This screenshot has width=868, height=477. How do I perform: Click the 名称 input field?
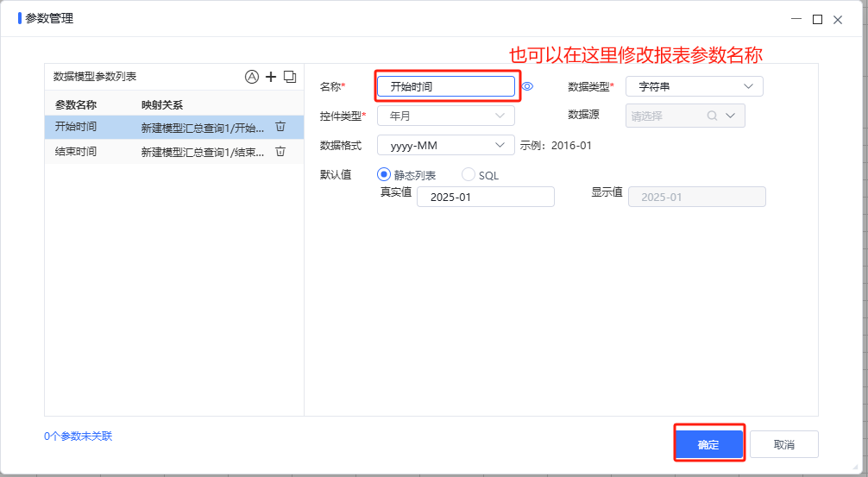446,86
